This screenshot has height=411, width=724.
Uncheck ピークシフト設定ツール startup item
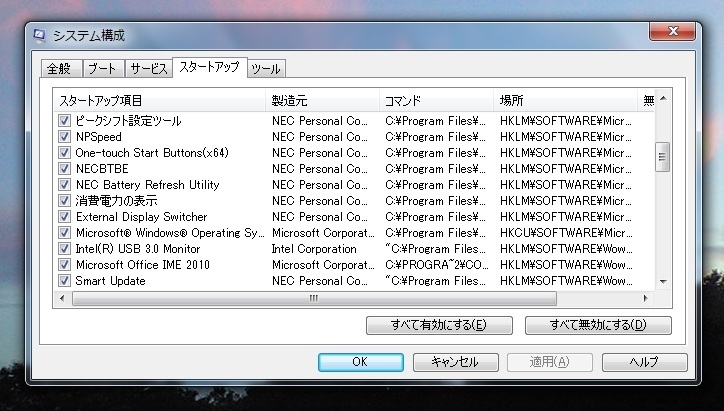point(64,121)
